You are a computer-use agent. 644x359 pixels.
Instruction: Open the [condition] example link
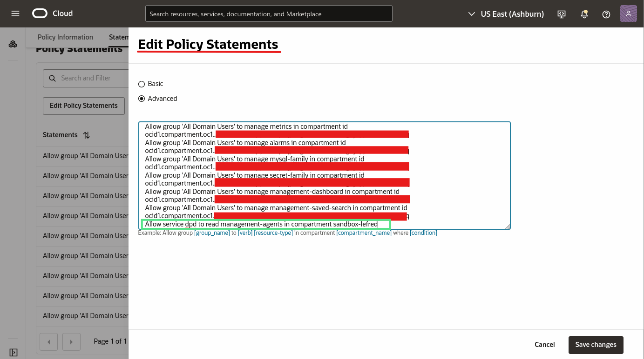point(423,233)
